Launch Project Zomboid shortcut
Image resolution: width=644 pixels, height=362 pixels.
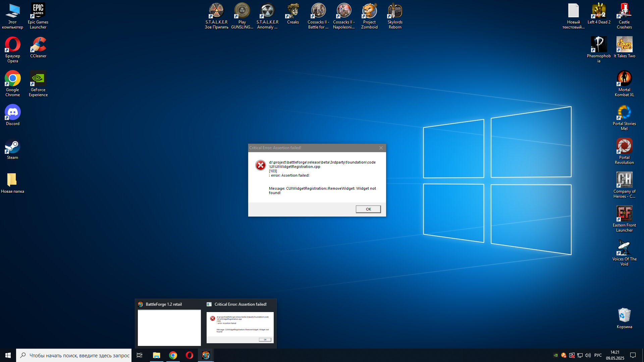[x=369, y=16]
